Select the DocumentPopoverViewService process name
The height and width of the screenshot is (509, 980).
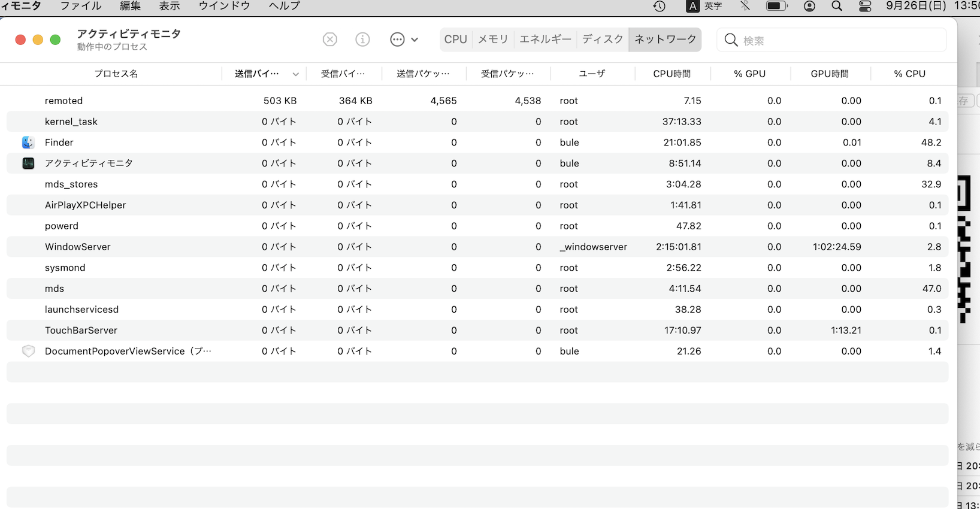[128, 352]
